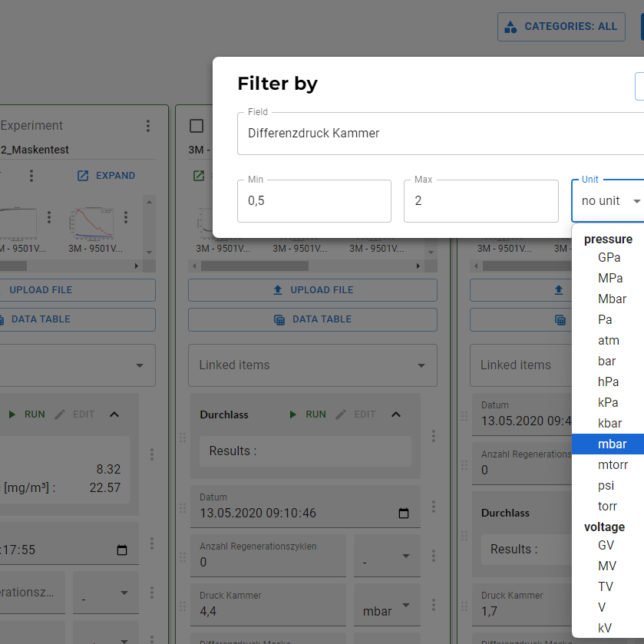Image resolution: width=644 pixels, height=644 pixels.
Task: Click calendar icon in the 13.05.2020 09:10:46 Datum field
Action: pos(404,513)
